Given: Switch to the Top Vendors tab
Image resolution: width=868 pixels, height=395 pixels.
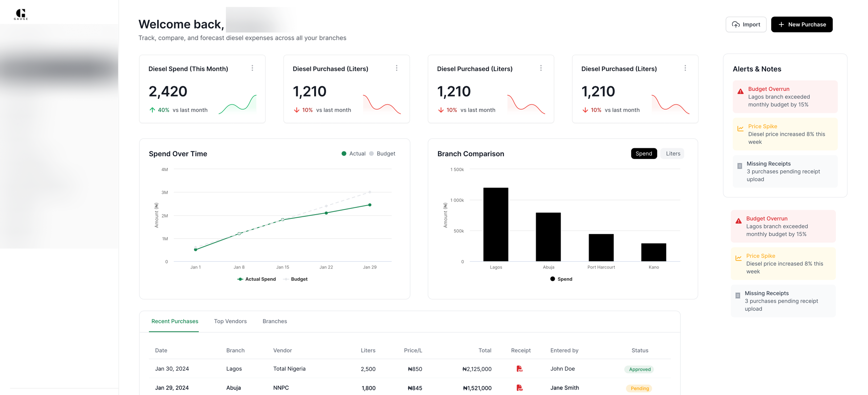Looking at the screenshot, I should tap(231, 321).
